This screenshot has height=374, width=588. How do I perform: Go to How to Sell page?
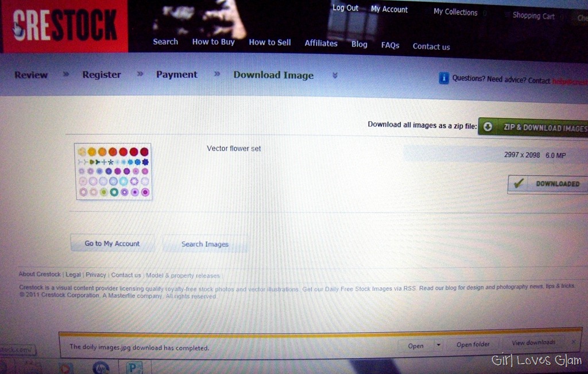(270, 42)
